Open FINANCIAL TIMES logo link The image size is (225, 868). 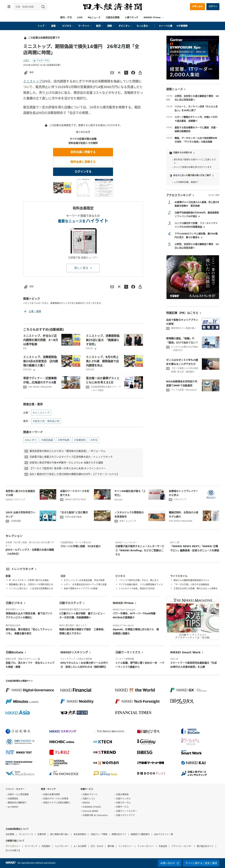133,713
